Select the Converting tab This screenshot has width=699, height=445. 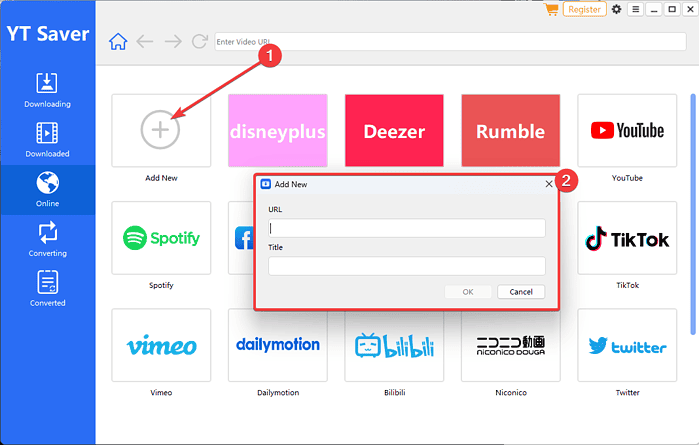[x=47, y=239]
